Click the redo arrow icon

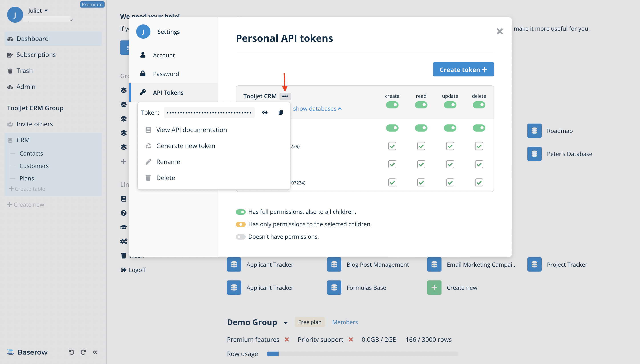click(x=83, y=352)
